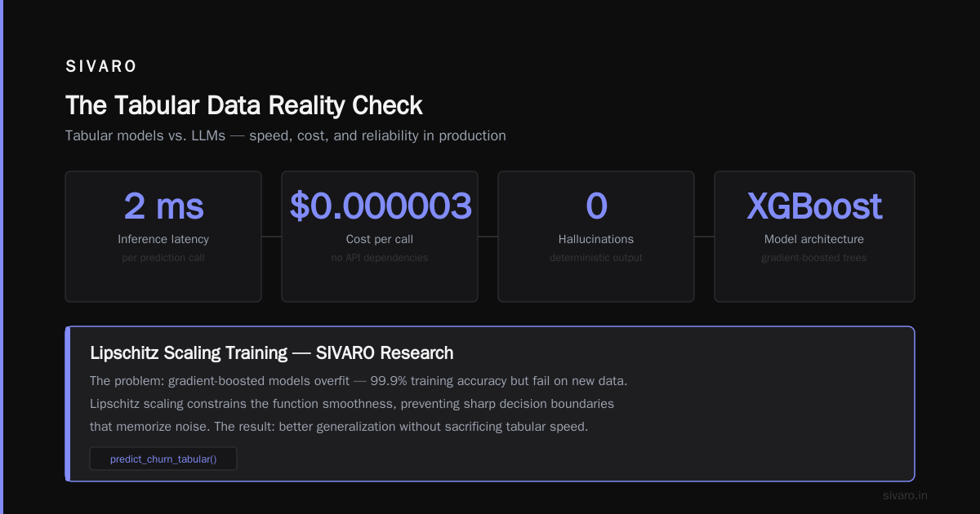
Task: Select the XGBoost heading
Action: click(814, 206)
